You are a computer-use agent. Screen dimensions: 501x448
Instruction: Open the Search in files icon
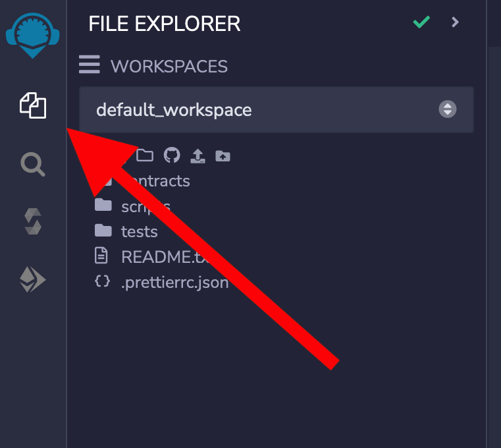coord(33,164)
